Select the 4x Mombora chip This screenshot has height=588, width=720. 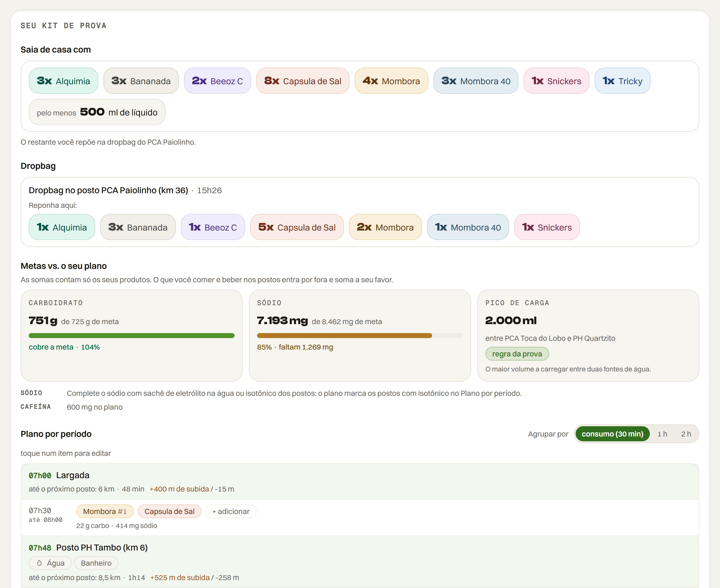coord(391,81)
